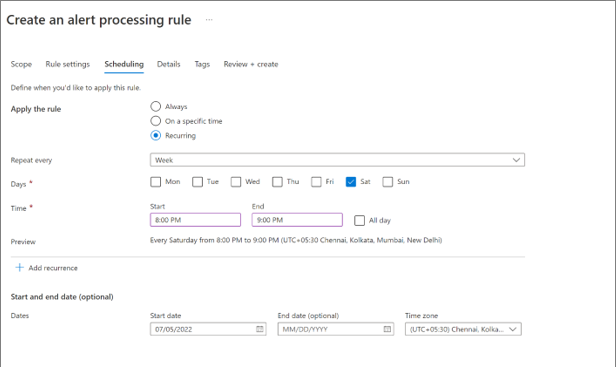The image size is (616, 367).
Task: Go to Review + create tab
Action: click(x=251, y=64)
